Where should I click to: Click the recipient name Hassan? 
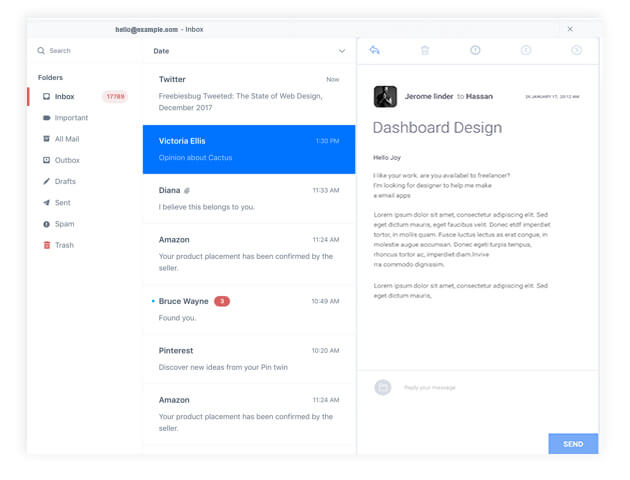(479, 96)
